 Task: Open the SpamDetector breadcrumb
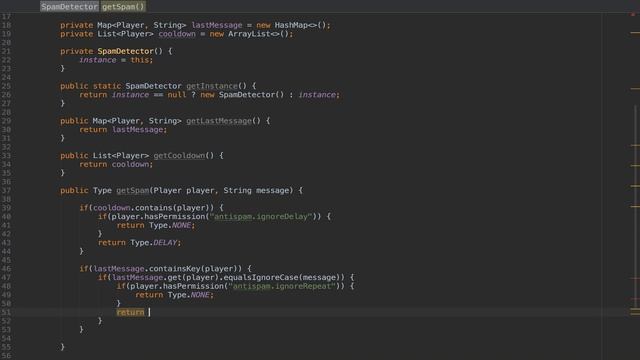[x=69, y=7]
